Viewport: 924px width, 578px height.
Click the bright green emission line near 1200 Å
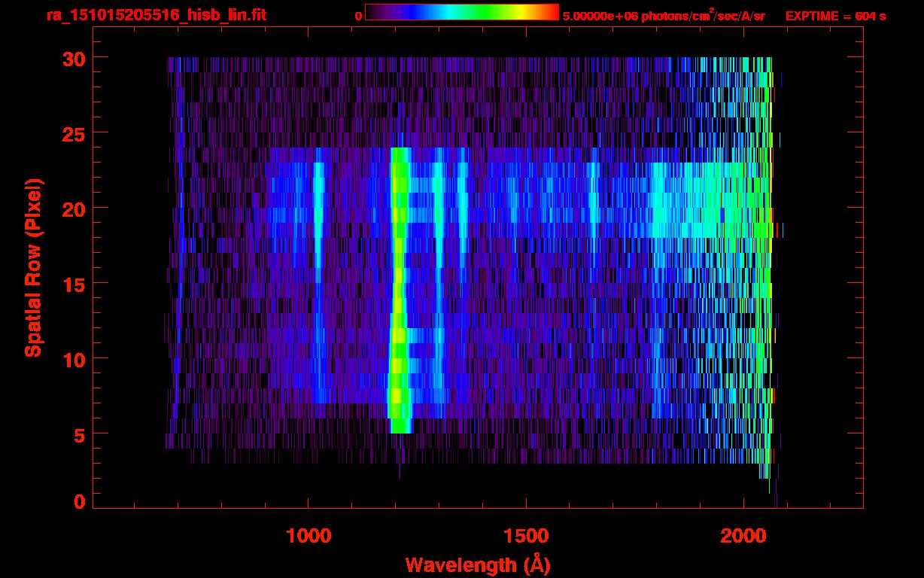399,286
